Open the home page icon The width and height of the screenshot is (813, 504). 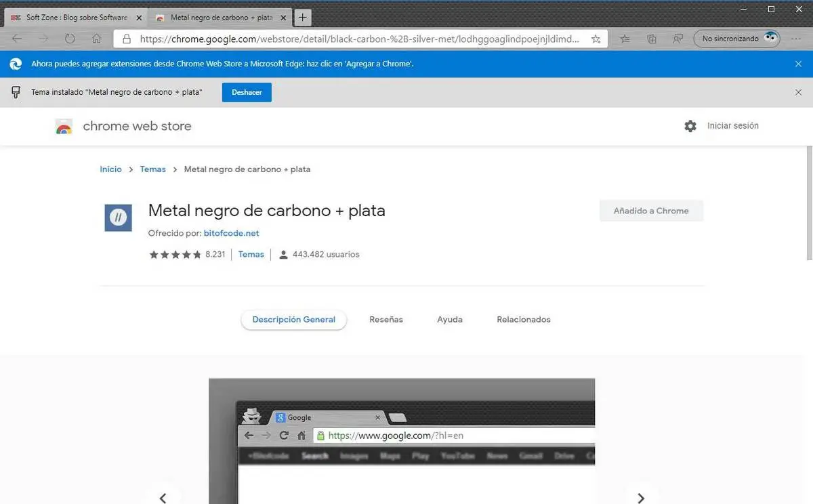click(96, 39)
